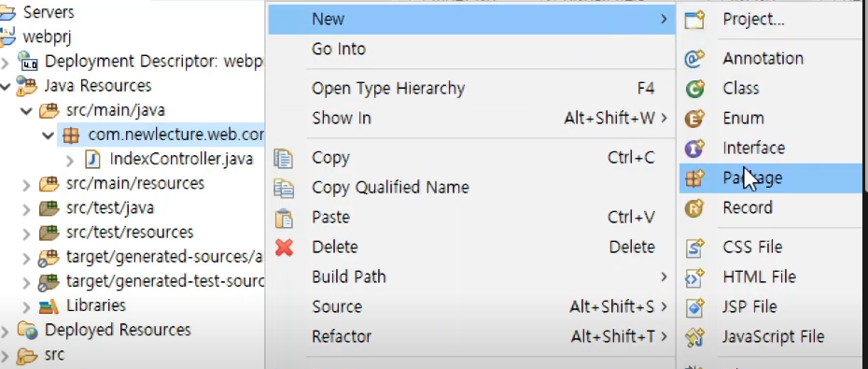Select IndexController.java in tree
This screenshot has height=369, width=868.
181,159
